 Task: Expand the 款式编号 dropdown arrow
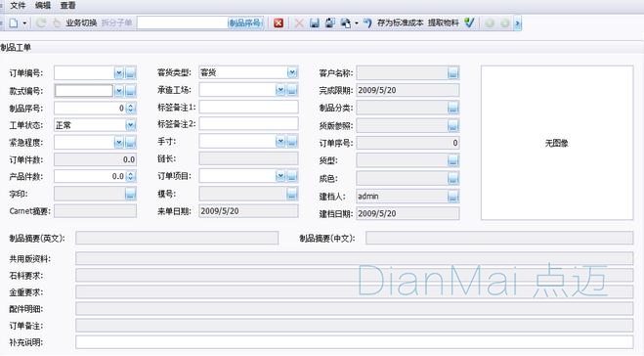[118, 91]
